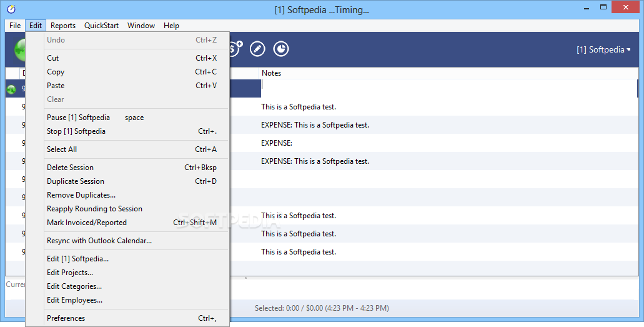This screenshot has height=327, width=644.
Task: Select second 'EXPENSE: This is a Softpedia test.' note
Action: pyautogui.click(x=315, y=161)
